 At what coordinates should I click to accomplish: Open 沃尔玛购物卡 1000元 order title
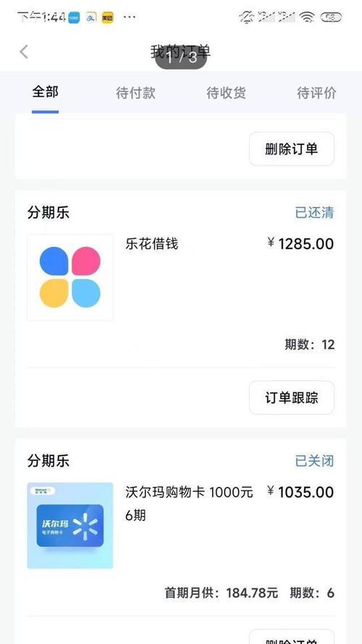click(x=189, y=492)
